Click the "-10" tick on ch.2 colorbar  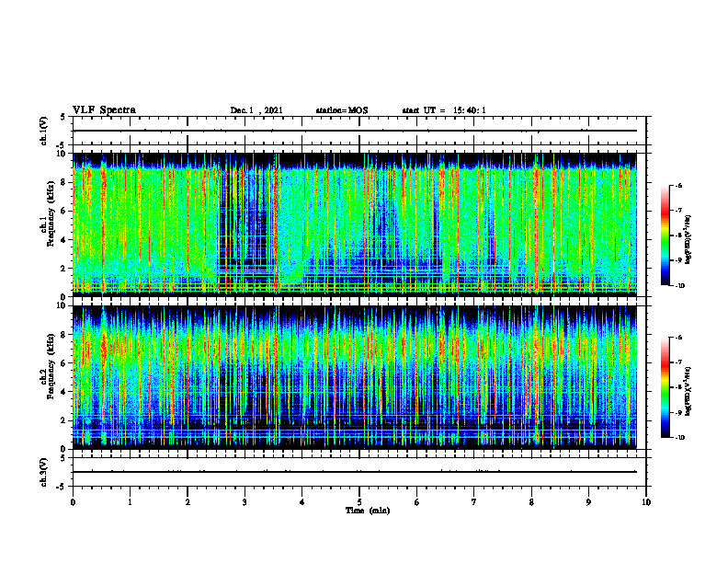click(679, 437)
